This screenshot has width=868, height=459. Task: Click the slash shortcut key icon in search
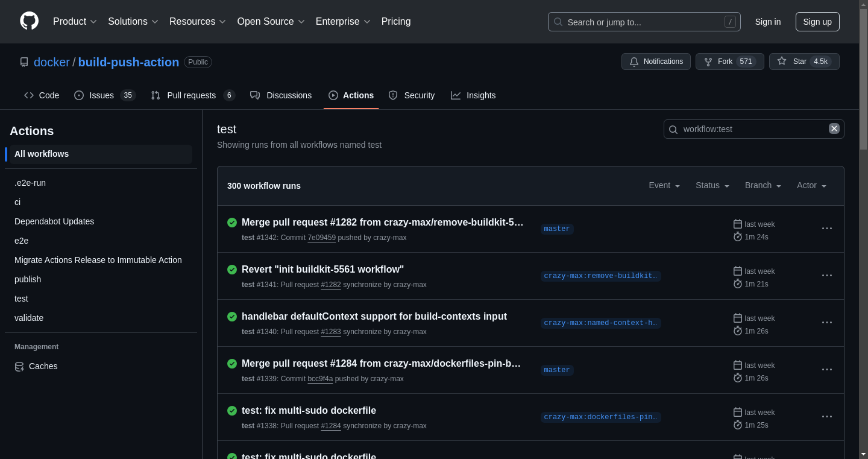[x=730, y=22]
